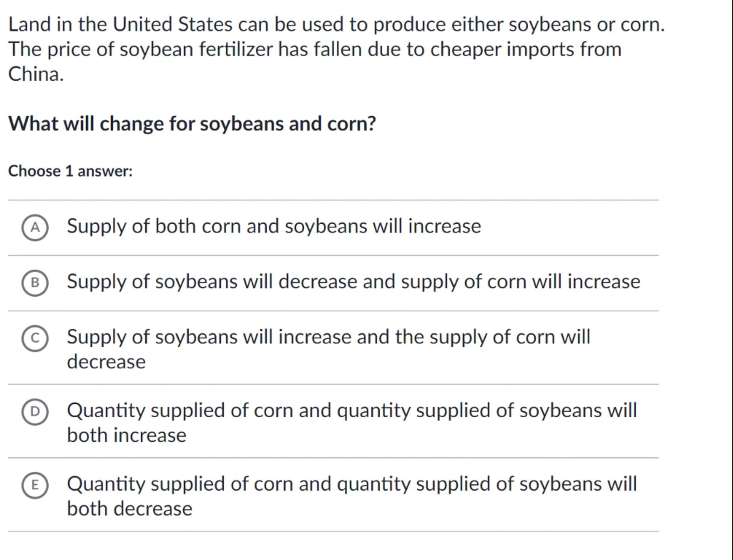This screenshot has height=560, width=733.
Task: Click the passage line starting "The price of soybean"
Action: coord(315,49)
